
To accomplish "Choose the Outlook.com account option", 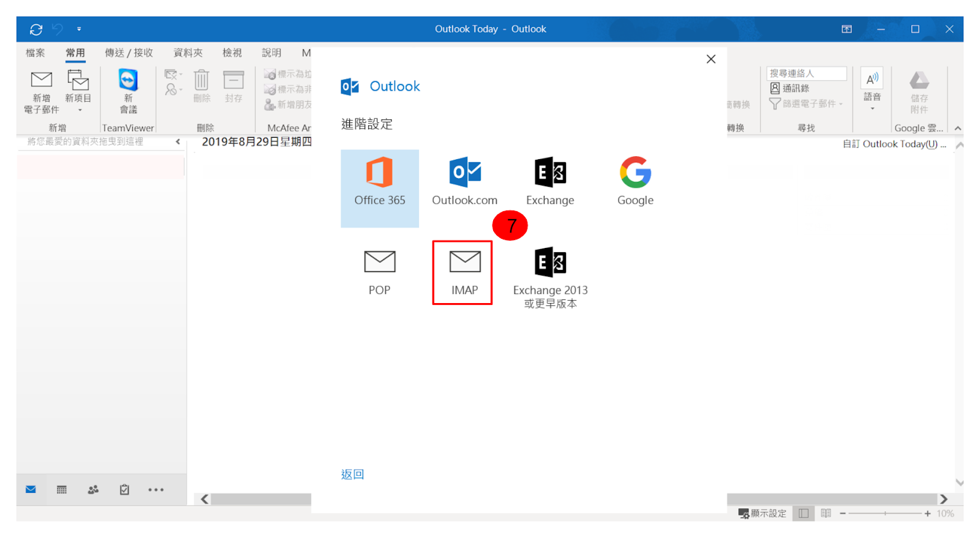I will tap(465, 182).
